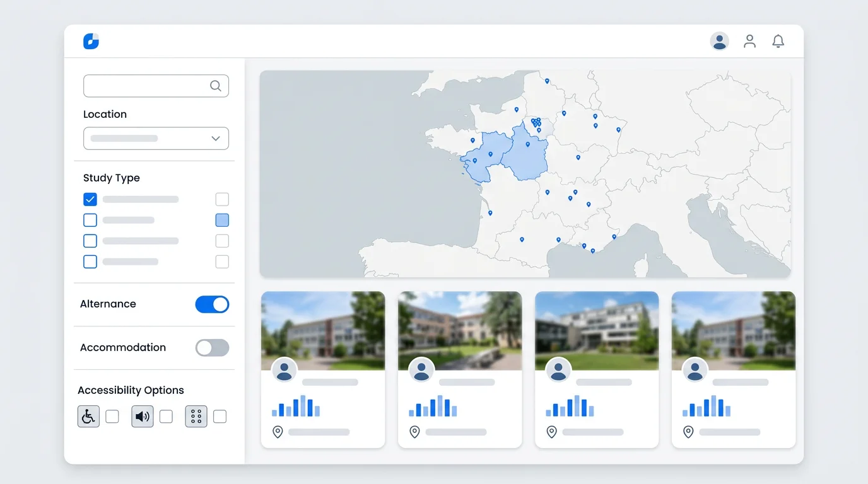Screen dimensions: 868x484
Task: Click the app logo at top left
Action: pyautogui.click(x=91, y=40)
